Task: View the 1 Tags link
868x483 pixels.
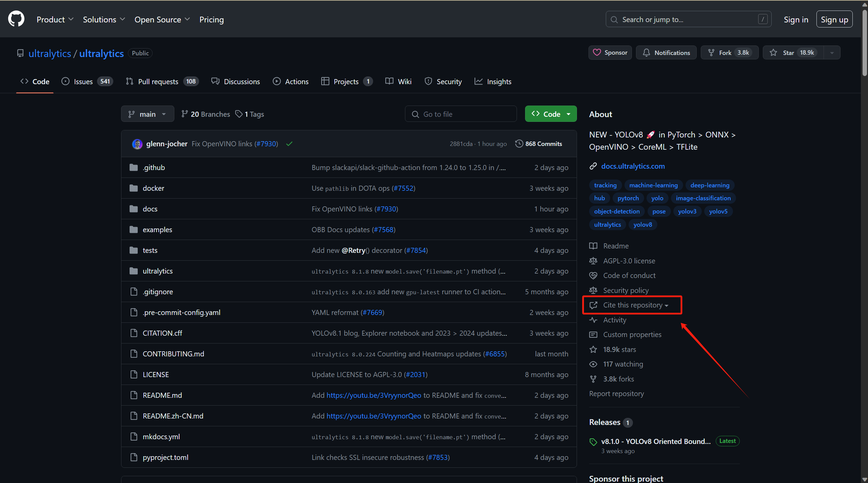Action: point(250,114)
